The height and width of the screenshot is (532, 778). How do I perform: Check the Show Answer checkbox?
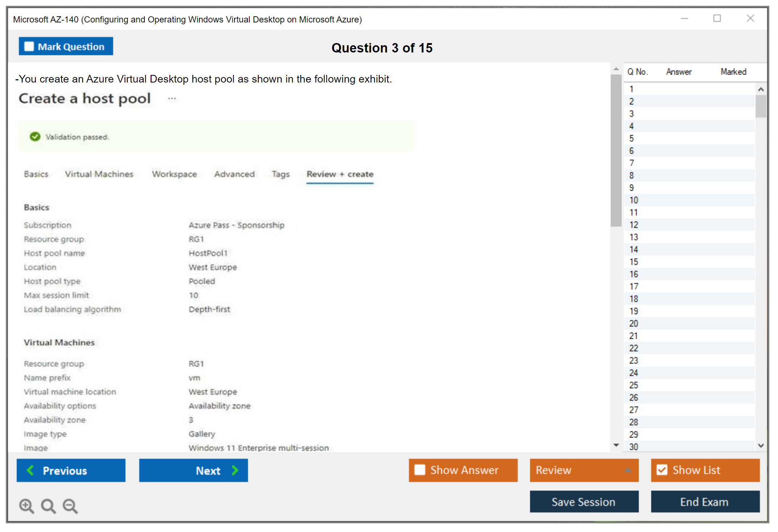[420, 470]
